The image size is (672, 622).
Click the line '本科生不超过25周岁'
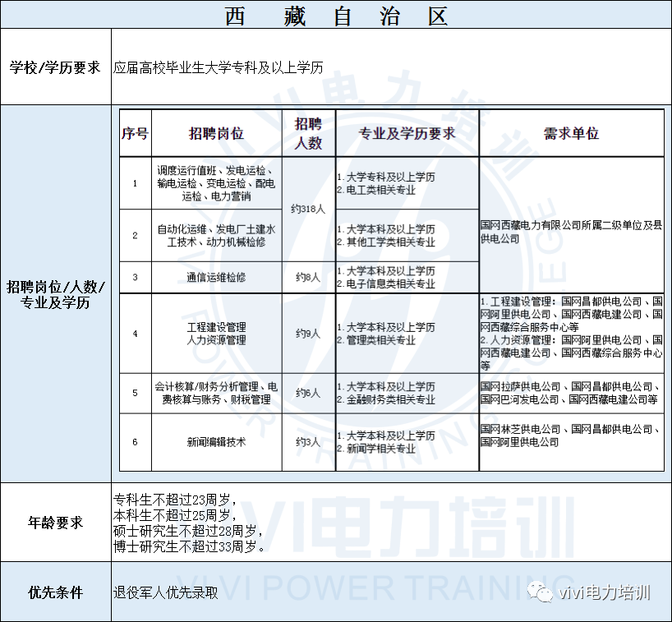click(x=175, y=515)
